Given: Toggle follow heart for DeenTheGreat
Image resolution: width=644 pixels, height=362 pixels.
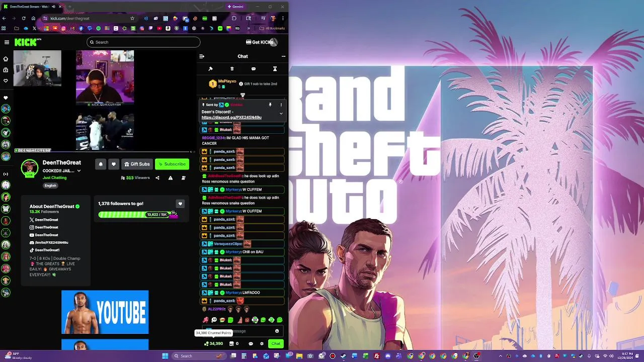Looking at the screenshot, I should pyautogui.click(x=114, y=164).
